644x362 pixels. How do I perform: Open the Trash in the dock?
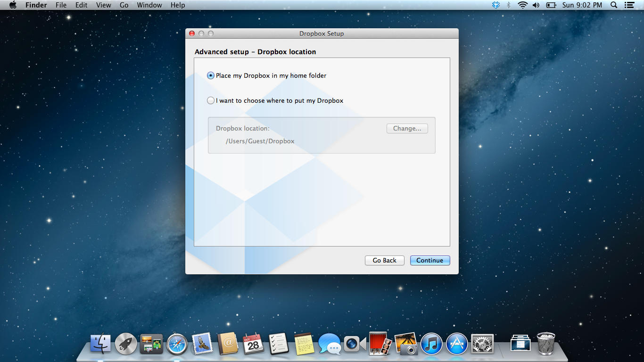(546, 344)
